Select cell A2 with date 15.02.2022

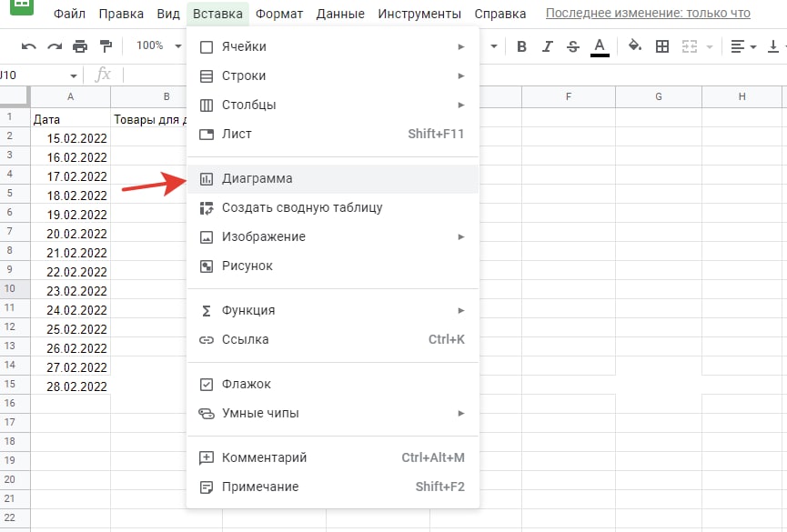point(70,138)
